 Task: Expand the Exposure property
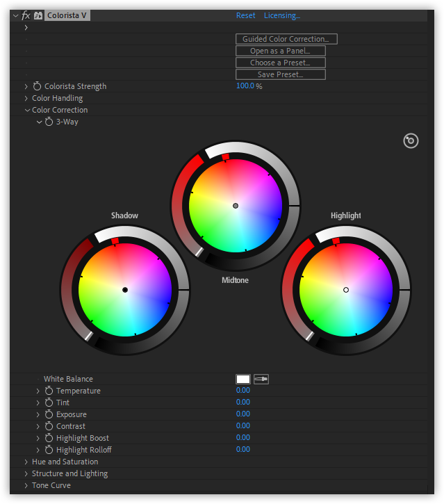point(38,414)
